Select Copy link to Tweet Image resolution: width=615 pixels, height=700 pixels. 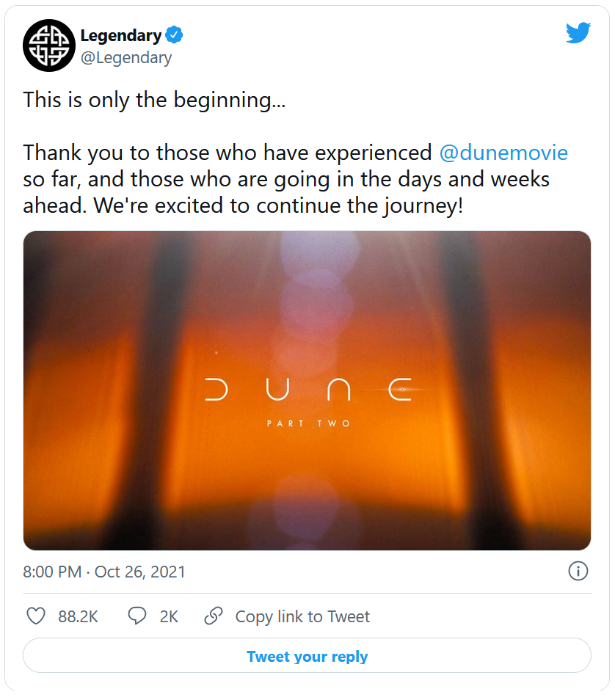coord(302,616)
